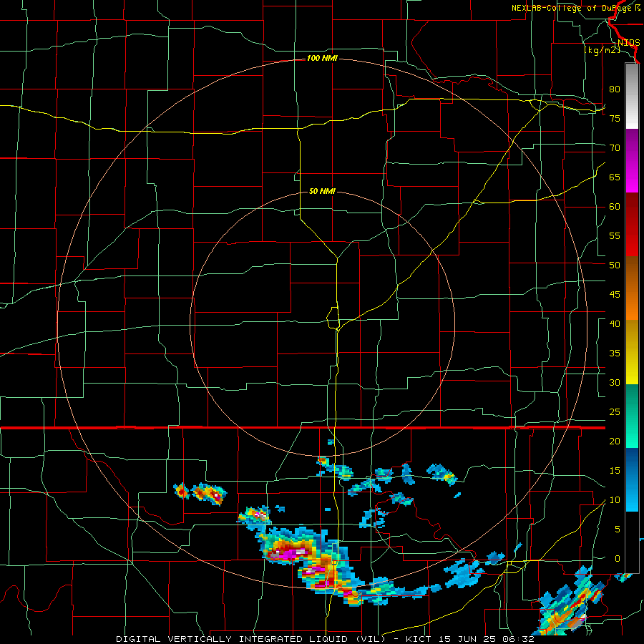Click the NIDS label above the legend
The width and height of the screenshot is (644, 644).
tap(629, 43)
